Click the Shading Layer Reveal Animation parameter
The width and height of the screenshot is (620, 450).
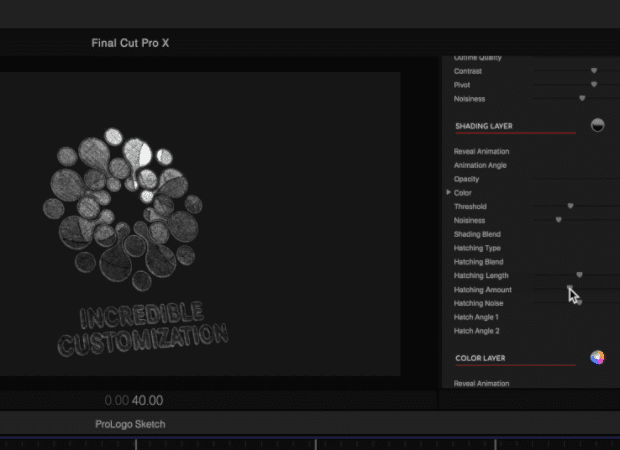tap(481, 151)
